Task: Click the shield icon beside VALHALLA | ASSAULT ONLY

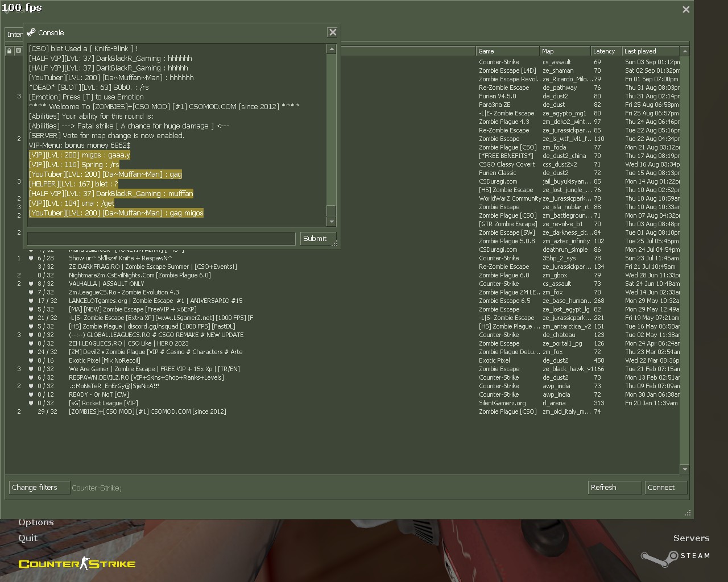Action: 31,284
